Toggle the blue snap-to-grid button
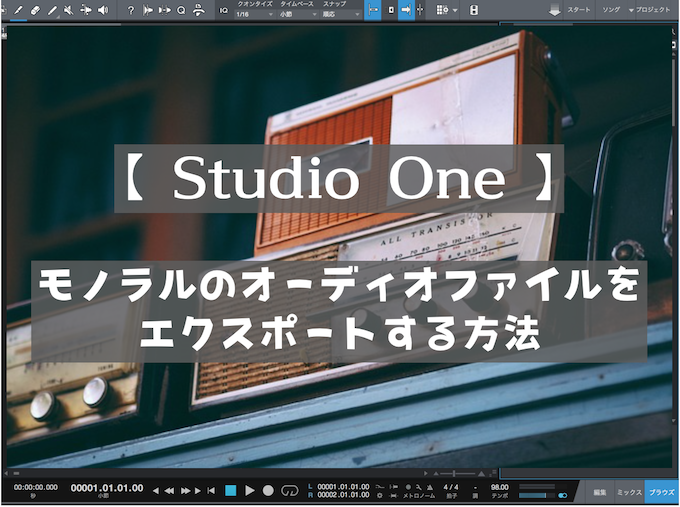Screen dimensions: 680x507 [x=373, y=10]
